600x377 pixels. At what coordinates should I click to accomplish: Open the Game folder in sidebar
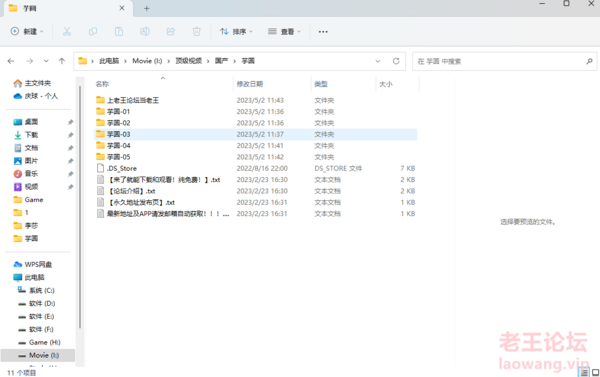coord(28,200)
